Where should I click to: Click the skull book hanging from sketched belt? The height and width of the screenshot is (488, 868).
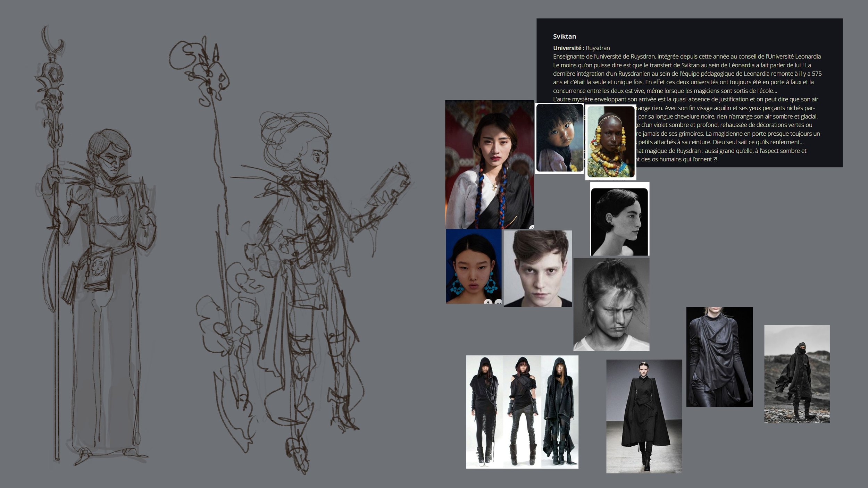point(98,271)
